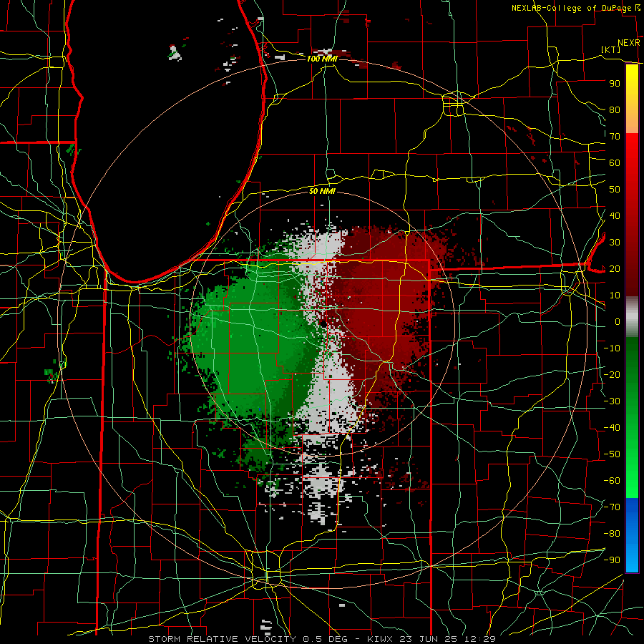Click the 23 JUN 25 date text
The image size is (644, 644).
click(430, 639)
